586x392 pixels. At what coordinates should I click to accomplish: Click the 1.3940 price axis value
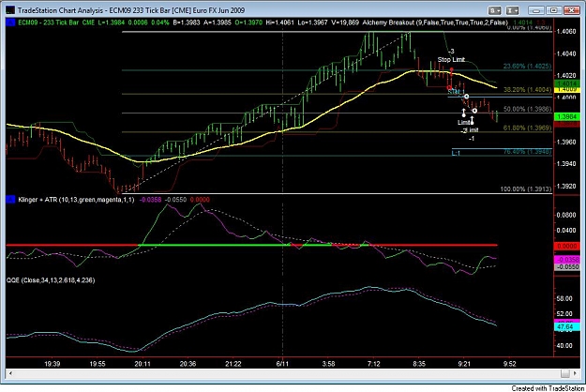click(566, 164)
